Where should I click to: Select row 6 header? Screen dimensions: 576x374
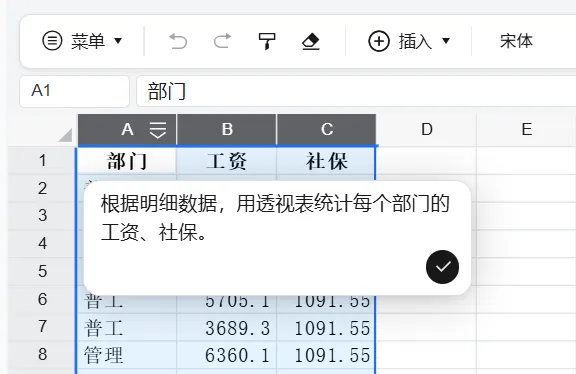click(43, 299)
